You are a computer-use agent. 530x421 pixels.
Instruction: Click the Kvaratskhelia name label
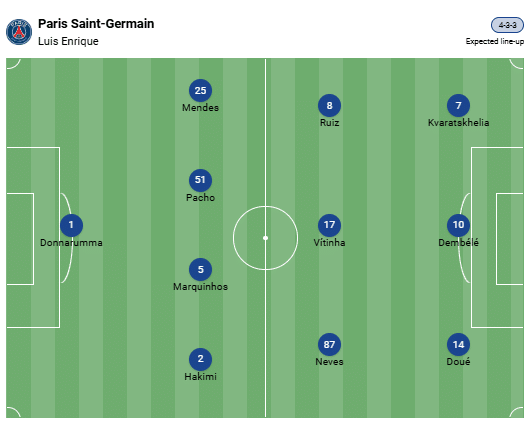[x=458, y=122]
